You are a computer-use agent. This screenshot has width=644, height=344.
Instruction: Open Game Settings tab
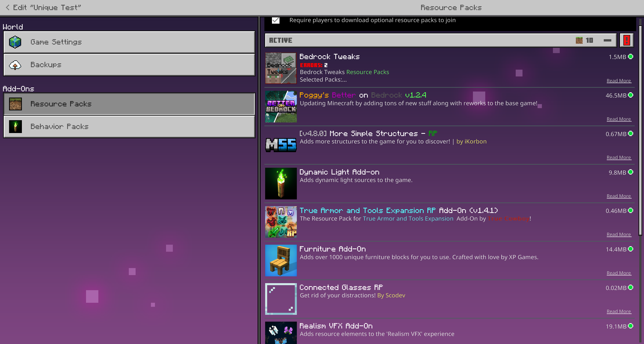[129, 42]
